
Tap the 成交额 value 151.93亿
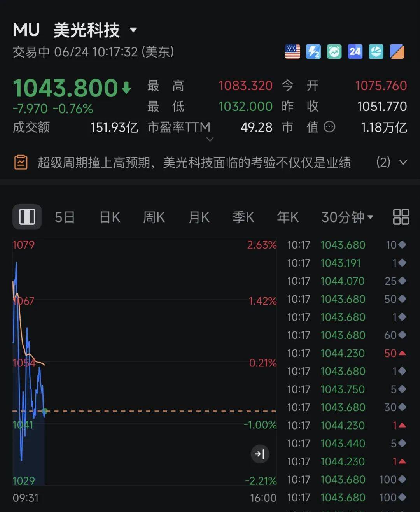click(114, 127)
